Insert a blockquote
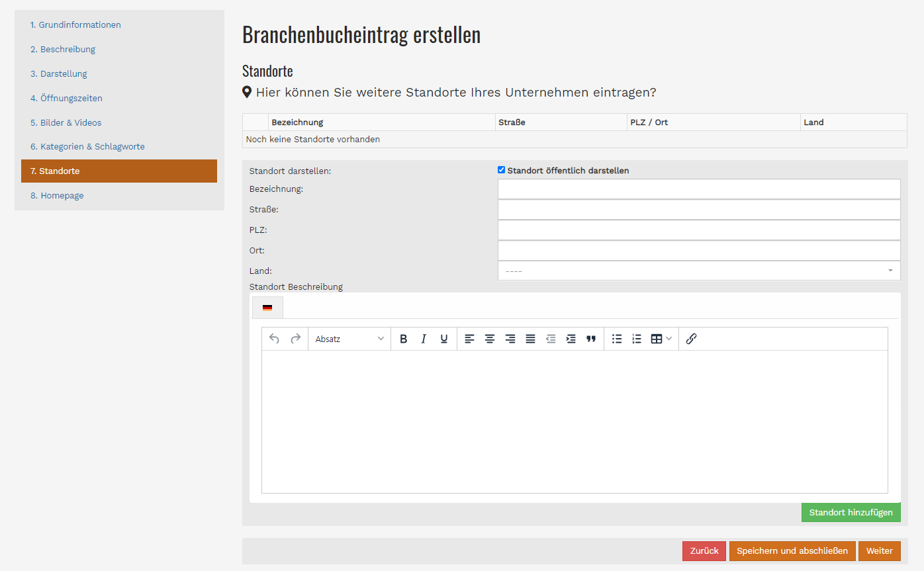 [591, 339]
